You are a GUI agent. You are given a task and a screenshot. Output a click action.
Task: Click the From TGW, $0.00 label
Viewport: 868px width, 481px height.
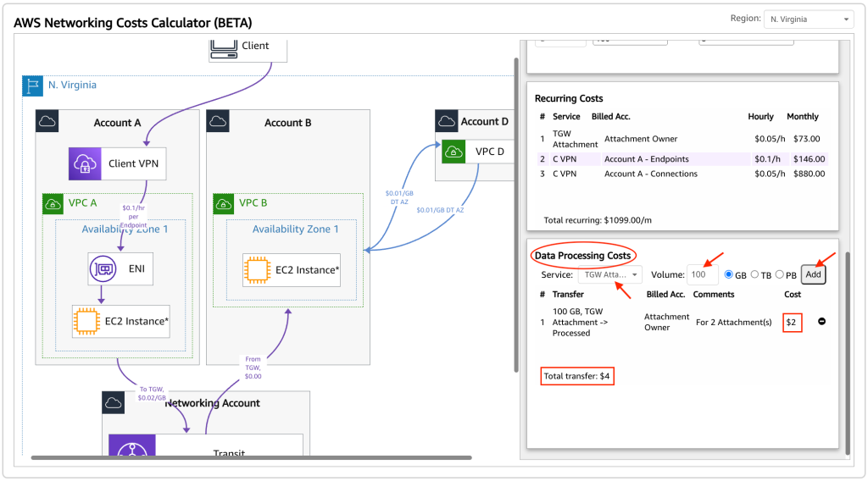[x=253, y=368]
